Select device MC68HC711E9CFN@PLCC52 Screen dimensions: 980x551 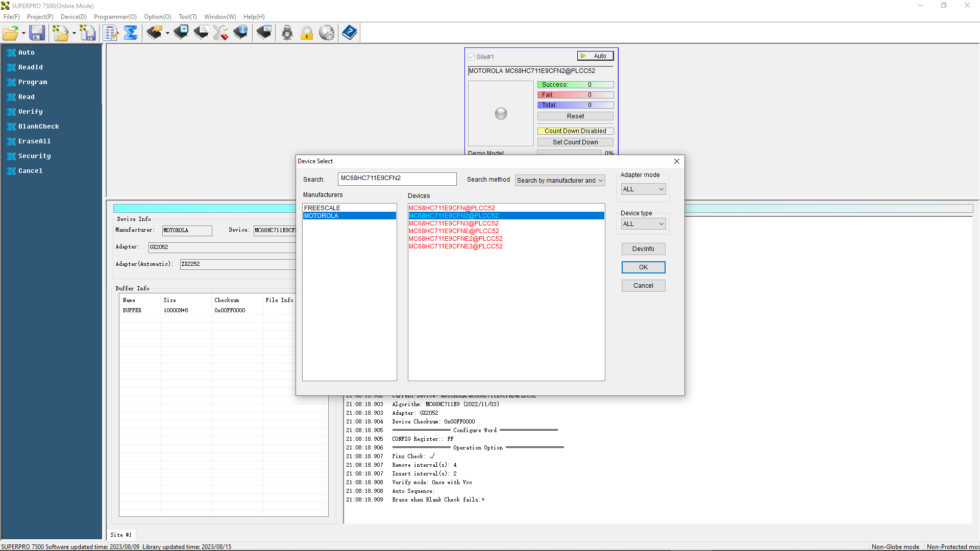[x=506, y=208]
